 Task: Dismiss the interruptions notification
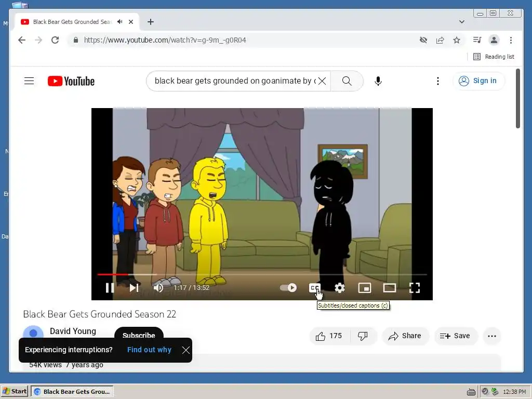tap(185, 350)
